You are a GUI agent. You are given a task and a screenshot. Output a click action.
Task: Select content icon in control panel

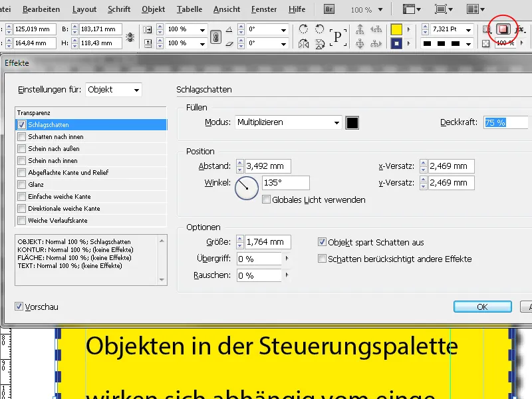360,43
